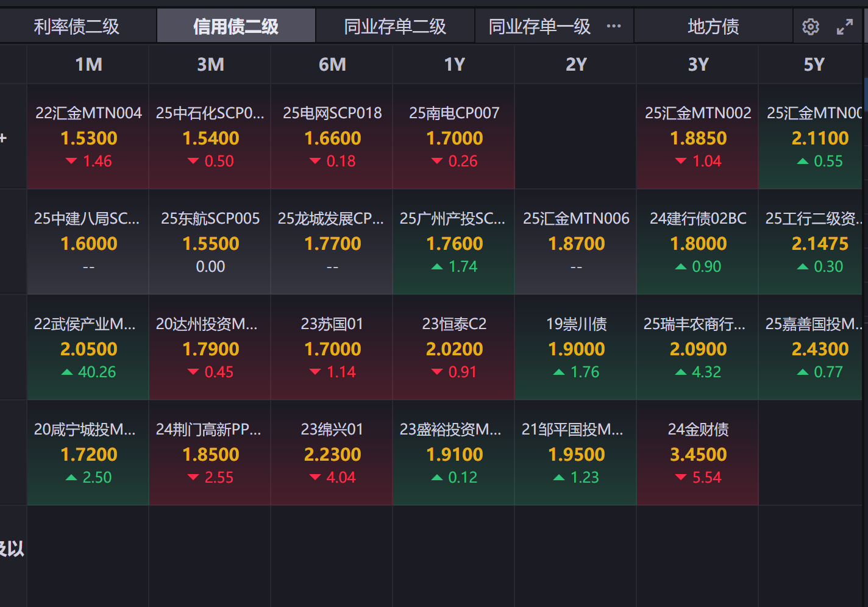Open the 同业存单二级 tab
This screenshot has width=868, height=607.
click(x=395, y=27)
